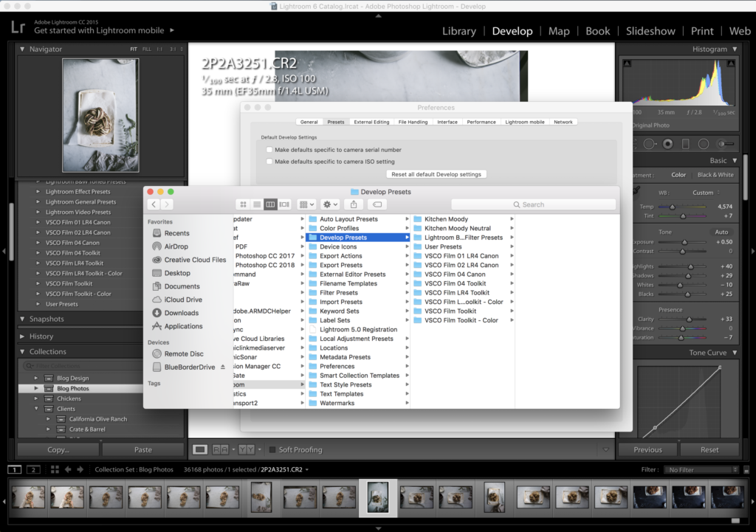Click the Reset button in Develop
The height and width of the screenshot is (532, 756).
709,449
